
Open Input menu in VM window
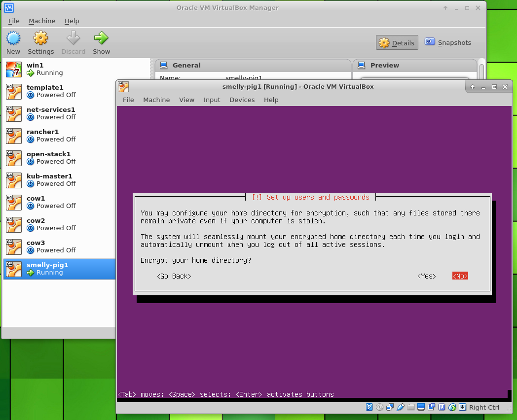point(212,100)
